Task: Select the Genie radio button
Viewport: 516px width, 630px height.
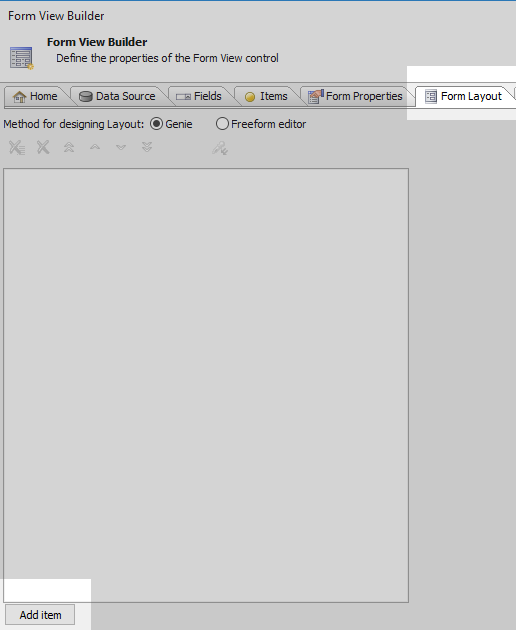Action: (156, 124)
